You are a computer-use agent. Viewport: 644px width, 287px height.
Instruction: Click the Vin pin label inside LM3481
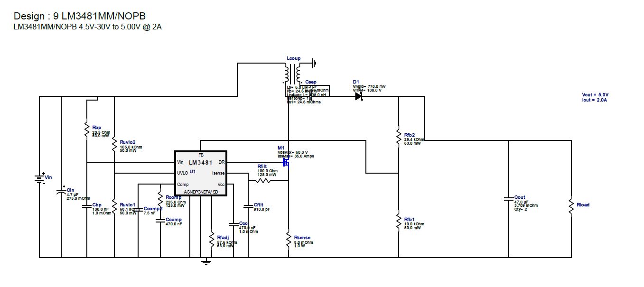180,162
